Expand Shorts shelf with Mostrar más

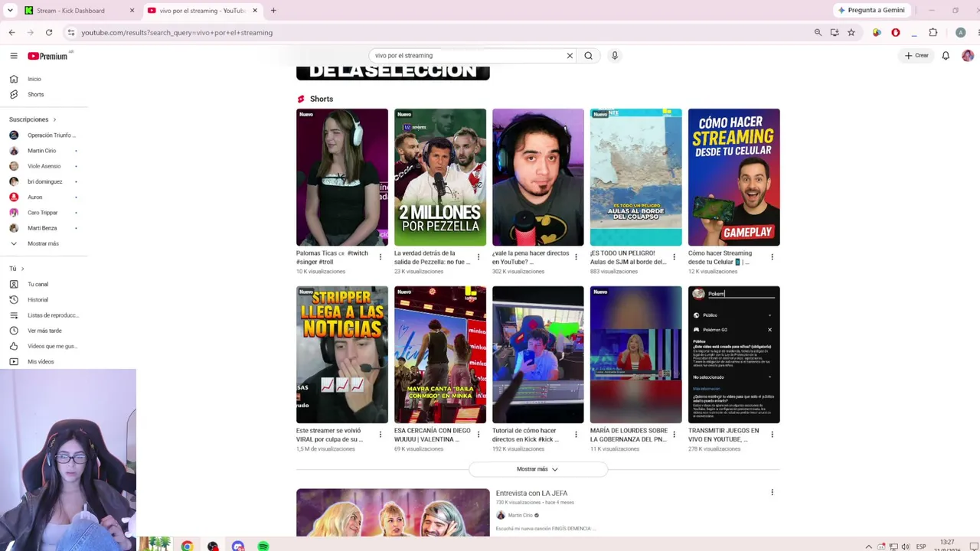click(x=537, y=469)
